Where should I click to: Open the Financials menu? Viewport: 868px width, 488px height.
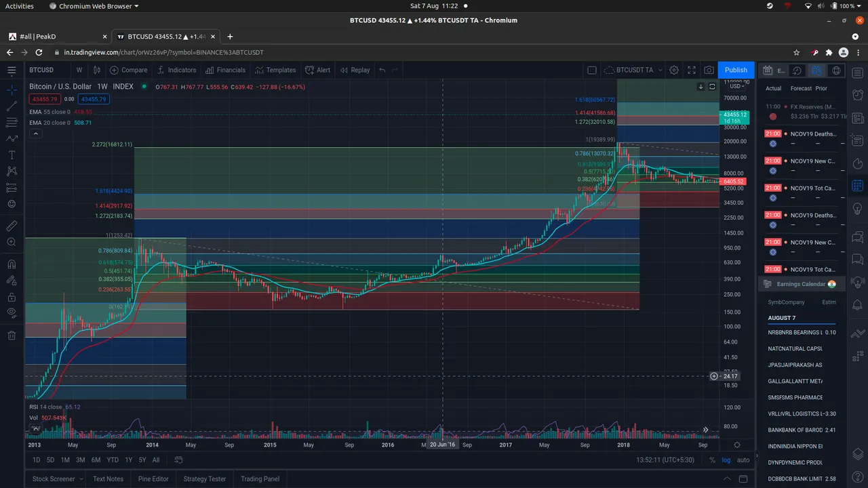[225, 70]
